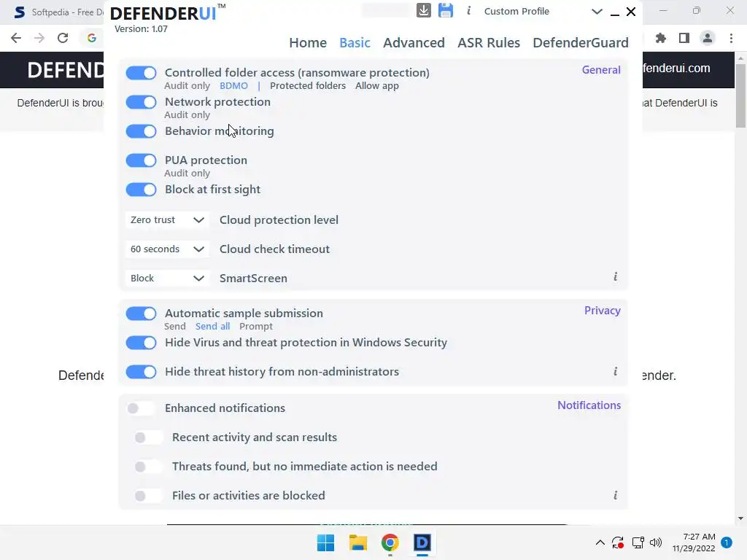Image resolution: width=747 pixels, height=560 pixels.
Task: Switch to Chrome from the taskbar
Action: [x=390, y=542]
